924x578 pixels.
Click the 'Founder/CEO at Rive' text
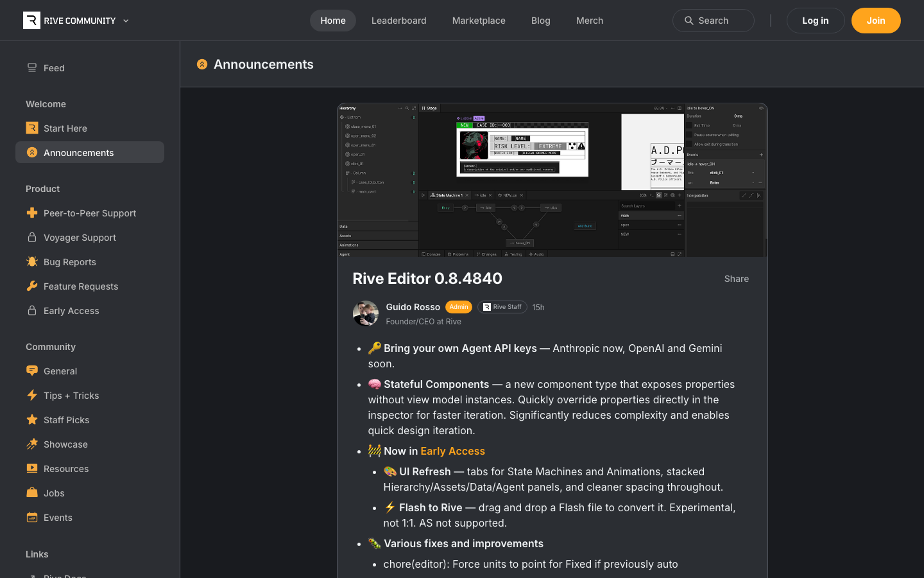(x=424, y=322)
